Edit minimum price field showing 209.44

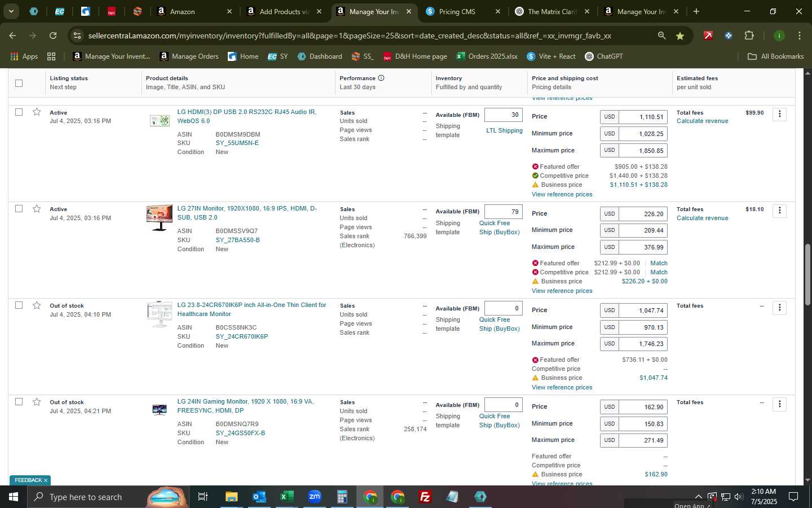click(643, 230)
